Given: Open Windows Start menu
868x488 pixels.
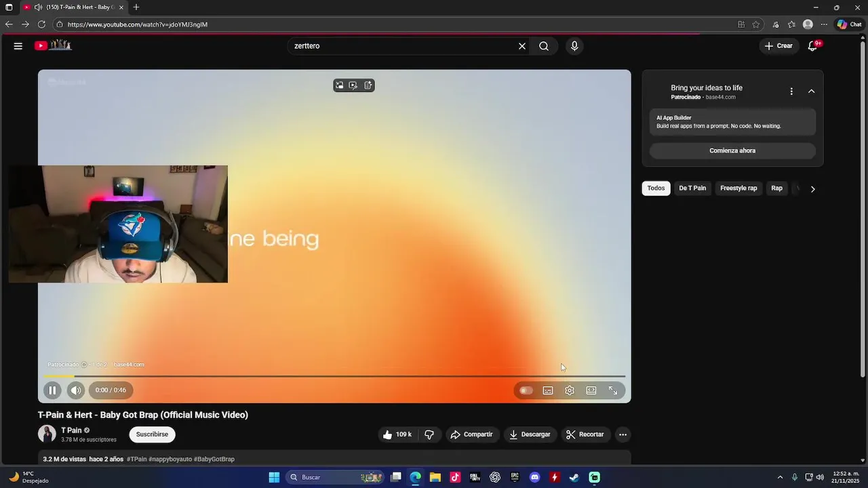Looking at the screenshot, I should pos(274,477).
